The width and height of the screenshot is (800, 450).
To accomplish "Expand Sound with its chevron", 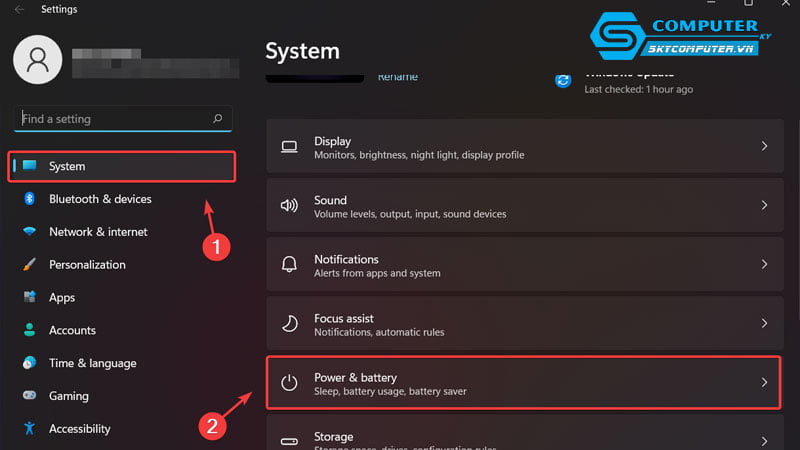I will pos(764,205).
